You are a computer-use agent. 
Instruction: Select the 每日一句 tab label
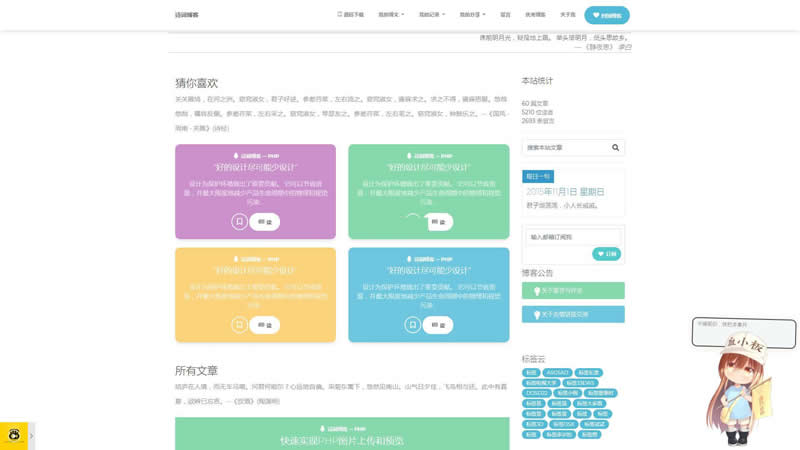point(538,177)
